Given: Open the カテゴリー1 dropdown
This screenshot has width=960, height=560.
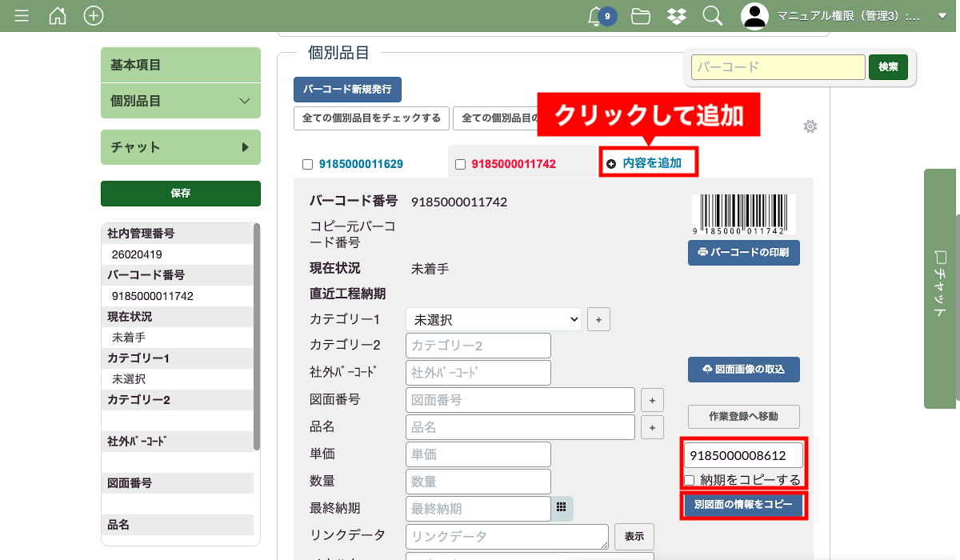Looking at the screenshot, I should [493, 319].
